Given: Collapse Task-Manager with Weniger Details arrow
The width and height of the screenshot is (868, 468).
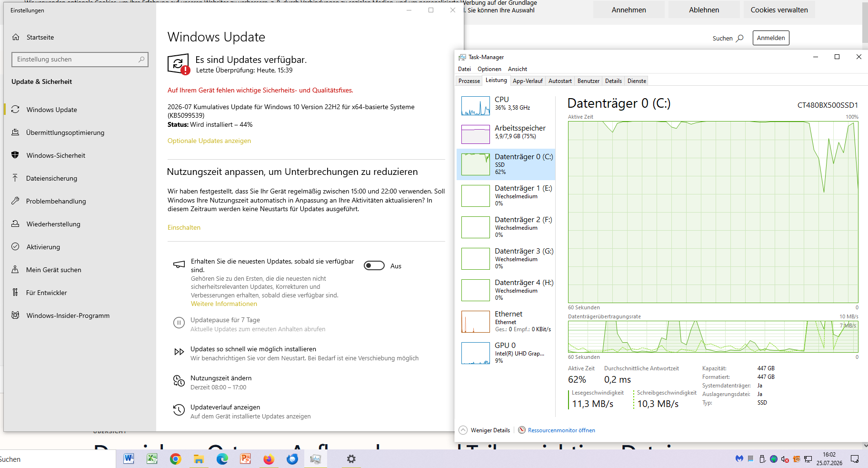Looking at the screenshot, I should click(463, 430).
